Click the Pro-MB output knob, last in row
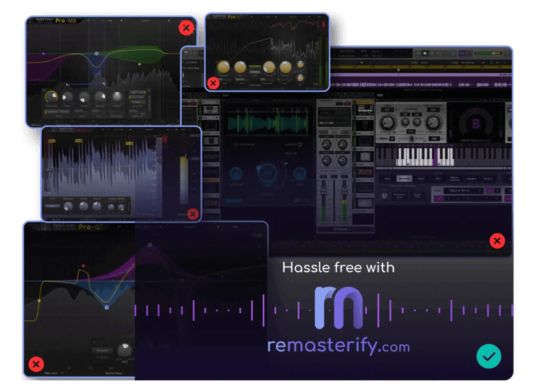This screenshot has width=535, height=392. pyautogui.click(x=117, y=97)
